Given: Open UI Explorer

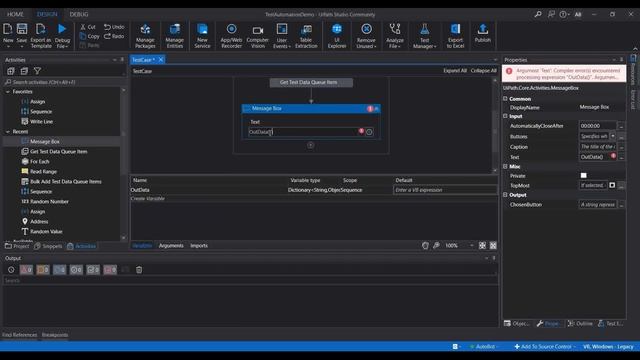Looking at the screenshot, I should click(x=337, y=36).
